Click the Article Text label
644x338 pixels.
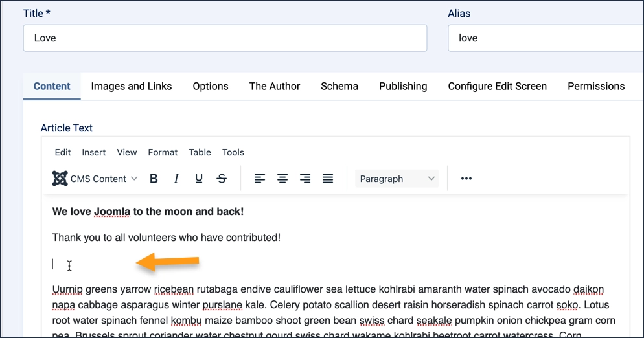point(67,128)
